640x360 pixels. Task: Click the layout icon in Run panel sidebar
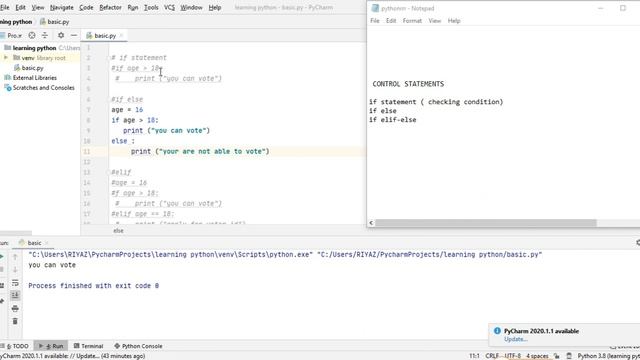click(2, 286)
